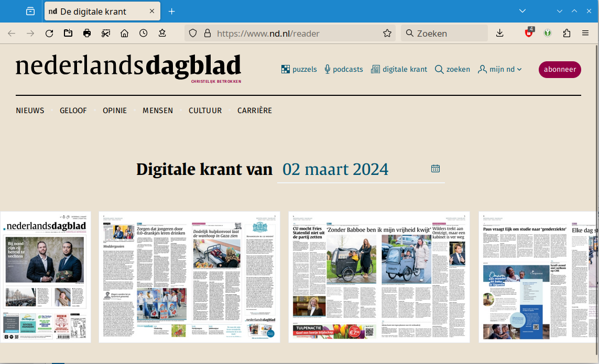Go to the CULTUUR section
Viewport: 599px width, 364px height.
pos(205,111)
